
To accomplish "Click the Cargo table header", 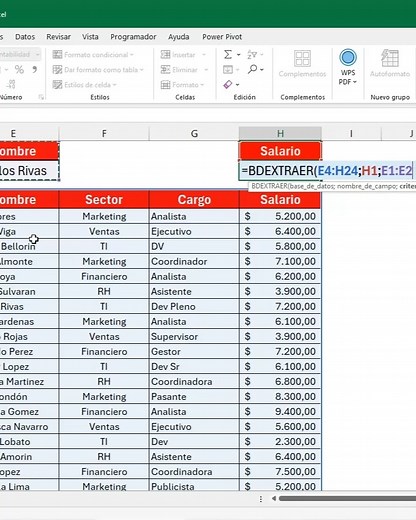I will point(194,199).
